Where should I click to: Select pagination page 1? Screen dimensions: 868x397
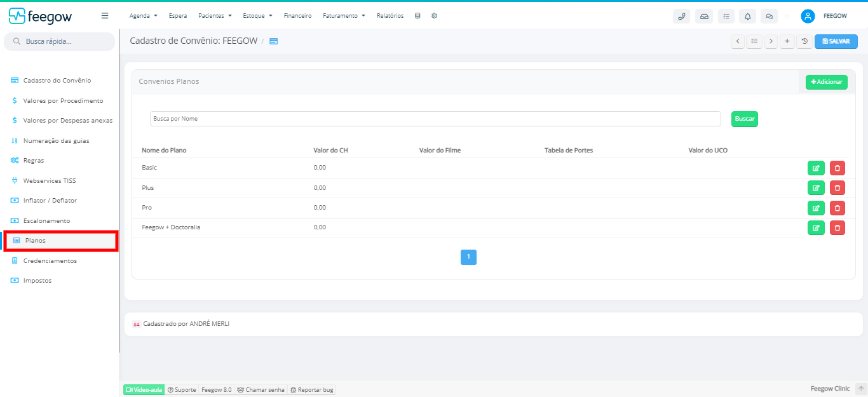pos(468,257)
